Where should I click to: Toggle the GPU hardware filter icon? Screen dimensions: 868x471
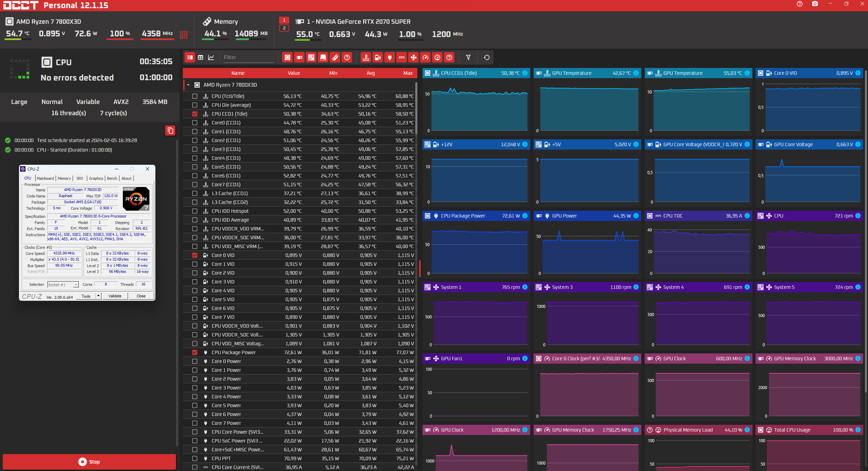click(x=299, y=57)
